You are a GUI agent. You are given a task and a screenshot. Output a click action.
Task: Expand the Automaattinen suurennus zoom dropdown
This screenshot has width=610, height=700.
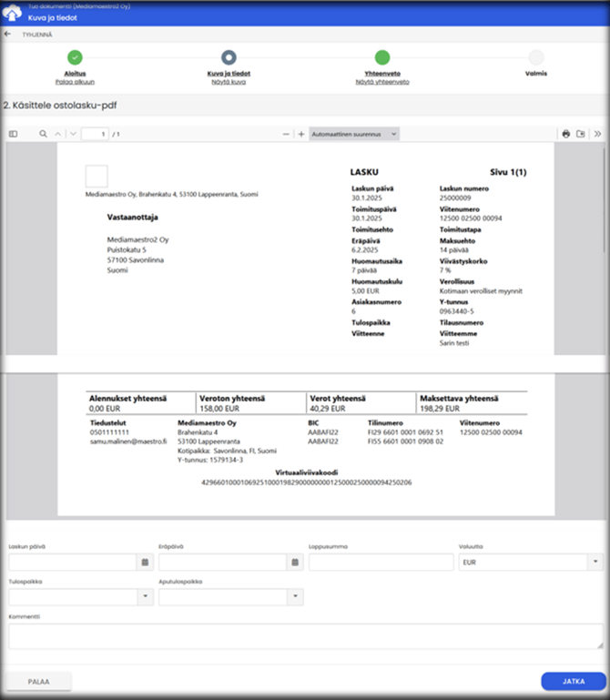(354, 134)
